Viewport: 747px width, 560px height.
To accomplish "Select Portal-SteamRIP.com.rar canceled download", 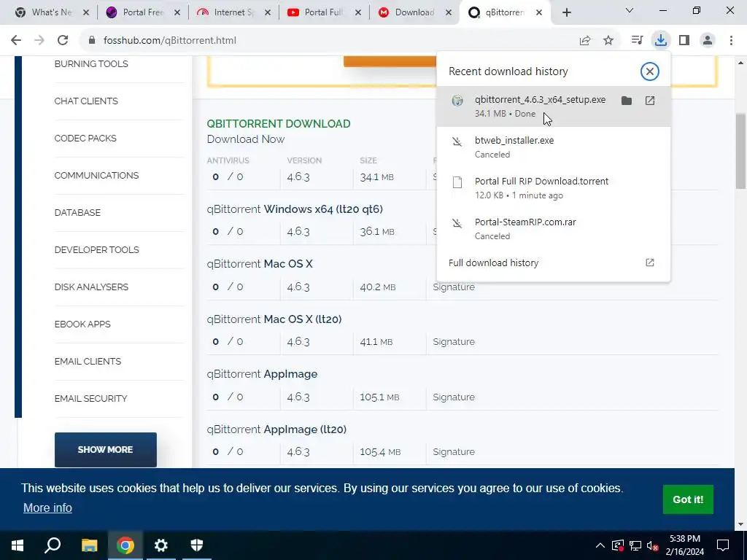I will point(553,228).
